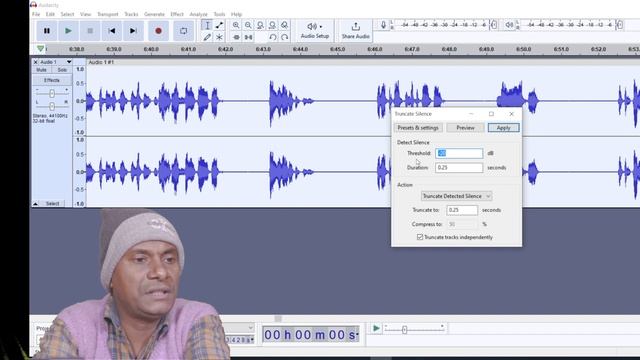Viewport: 640px width, 360px height.
Task: Mute the Audio 1 track
Action: 42,70
